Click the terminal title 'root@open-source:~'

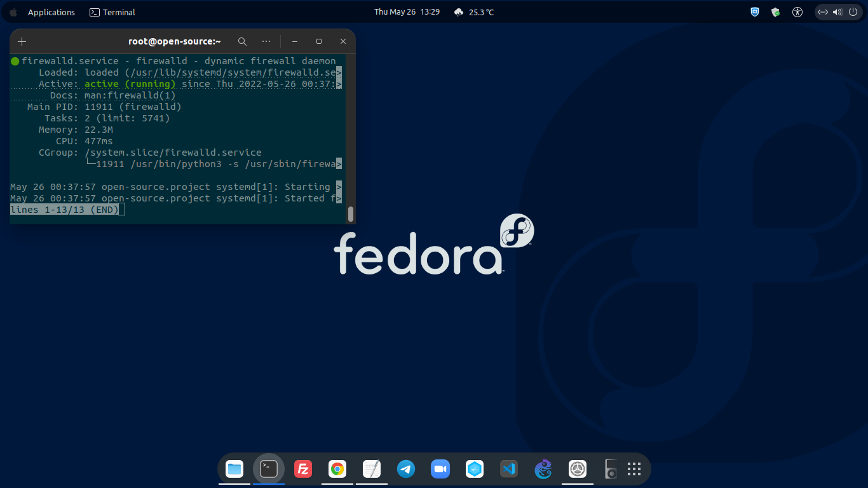pyautogui.click(x=175, y=41)
